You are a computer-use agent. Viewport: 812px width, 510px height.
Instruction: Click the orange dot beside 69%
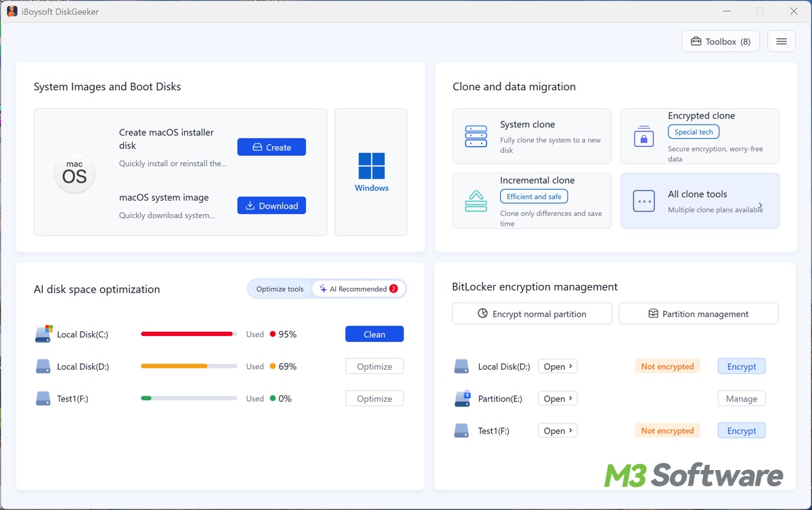273,366
